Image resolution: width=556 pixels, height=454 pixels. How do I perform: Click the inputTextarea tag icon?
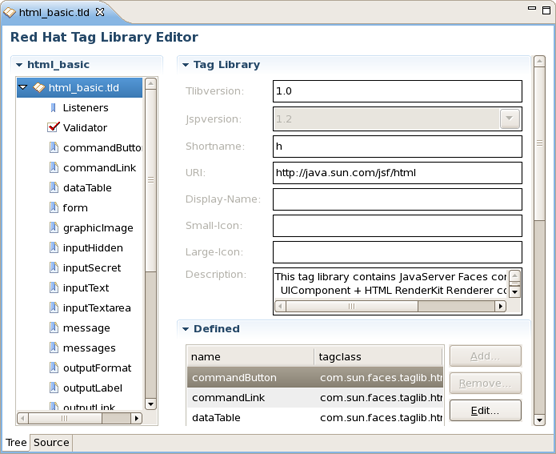click(x=54, y=308)
